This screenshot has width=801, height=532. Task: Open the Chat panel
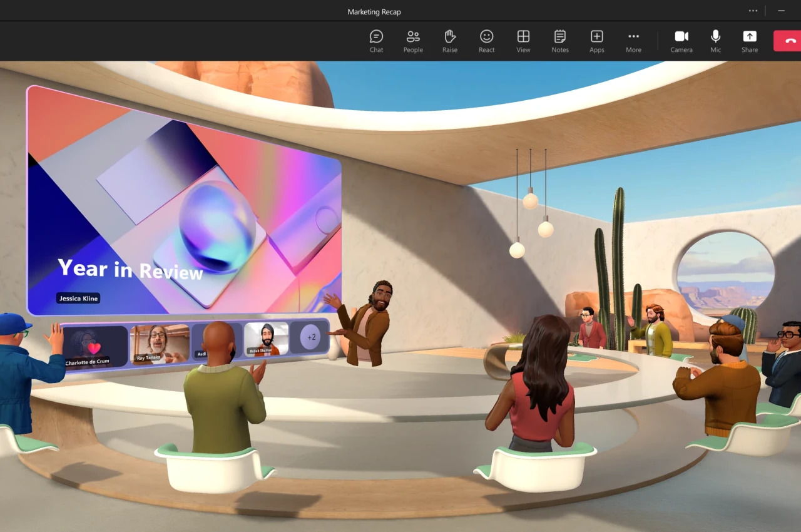(376, 41)
